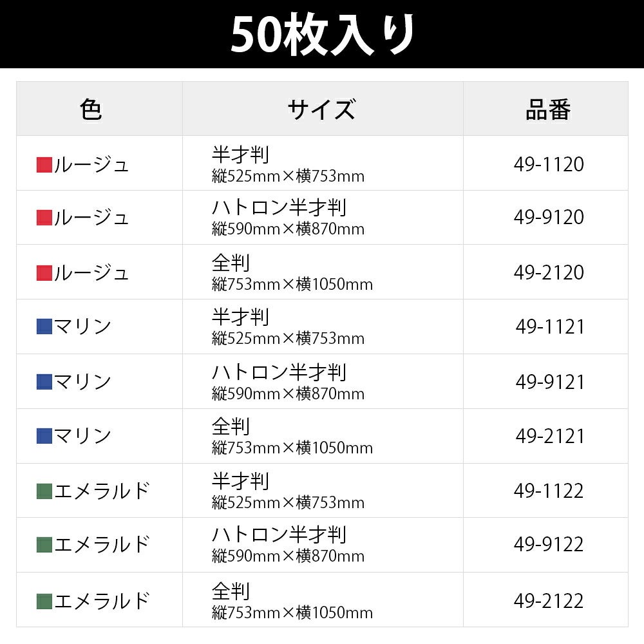Click the green swatch in the 49-9122 row
The height and width of the screenshot is (644, 644).
coord(44,545)
